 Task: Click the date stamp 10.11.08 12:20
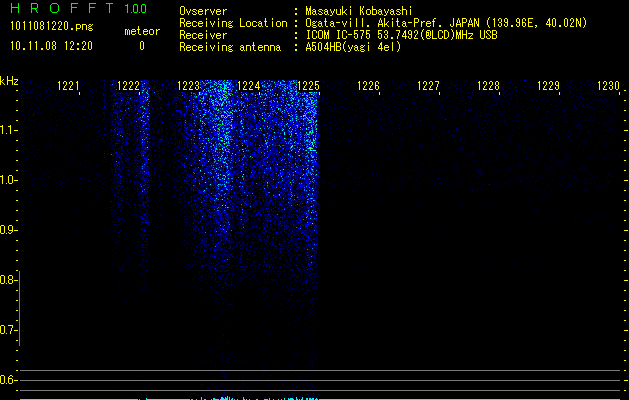click(51, 46)
